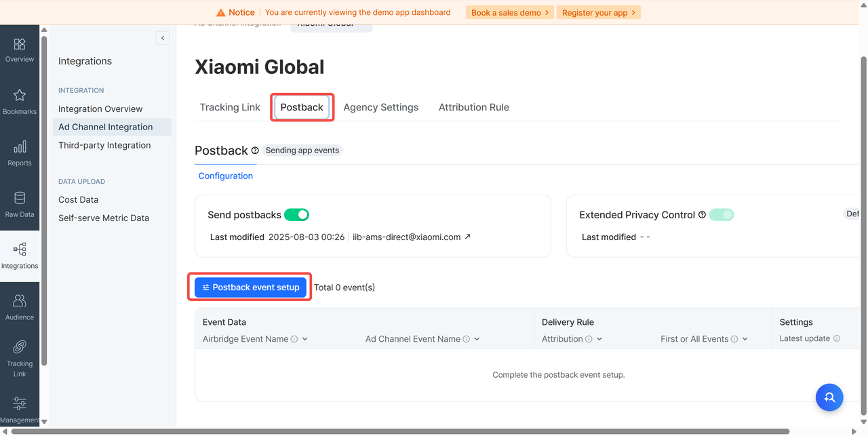Disable the Send postbacks toggle
This screenshot has width=868, height=436.
296,215
